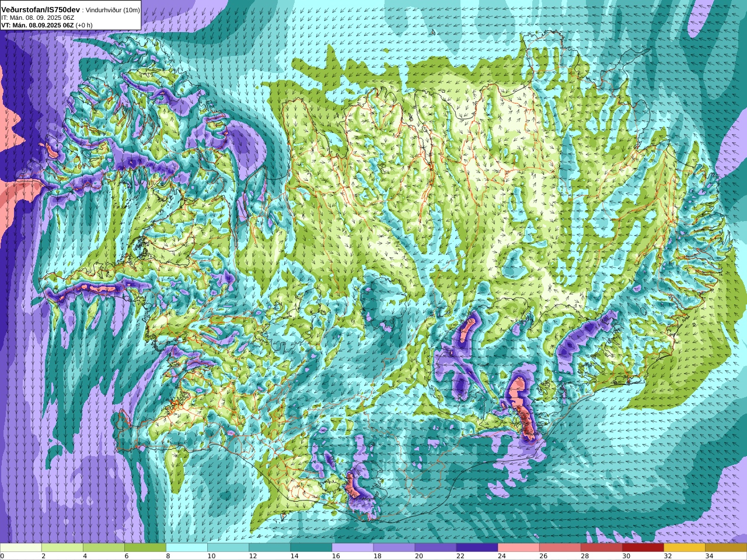This screenshot has height=560, width=747.
Task: Click the legend value label '22'
Action: tap(460, 556)
